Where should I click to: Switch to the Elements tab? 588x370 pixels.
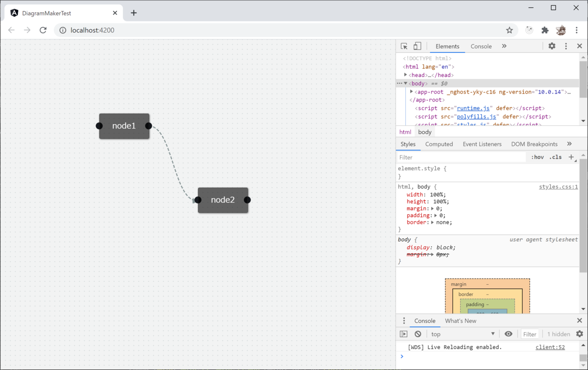point(447,47)
